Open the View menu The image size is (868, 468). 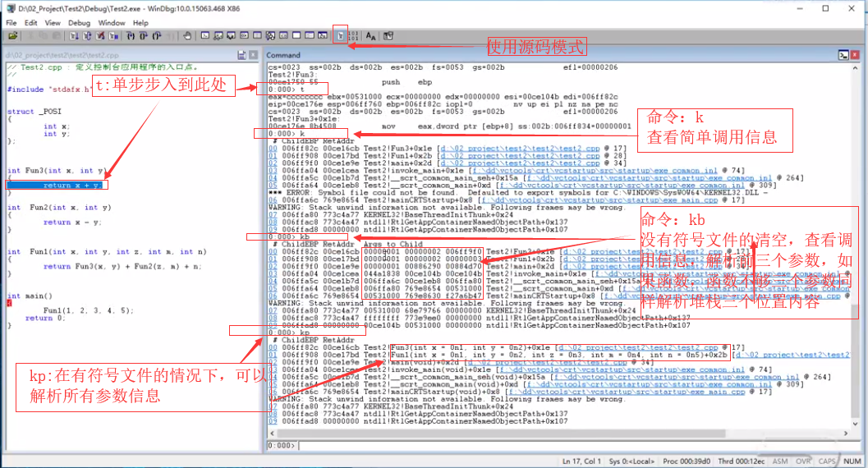click(53, 23)
